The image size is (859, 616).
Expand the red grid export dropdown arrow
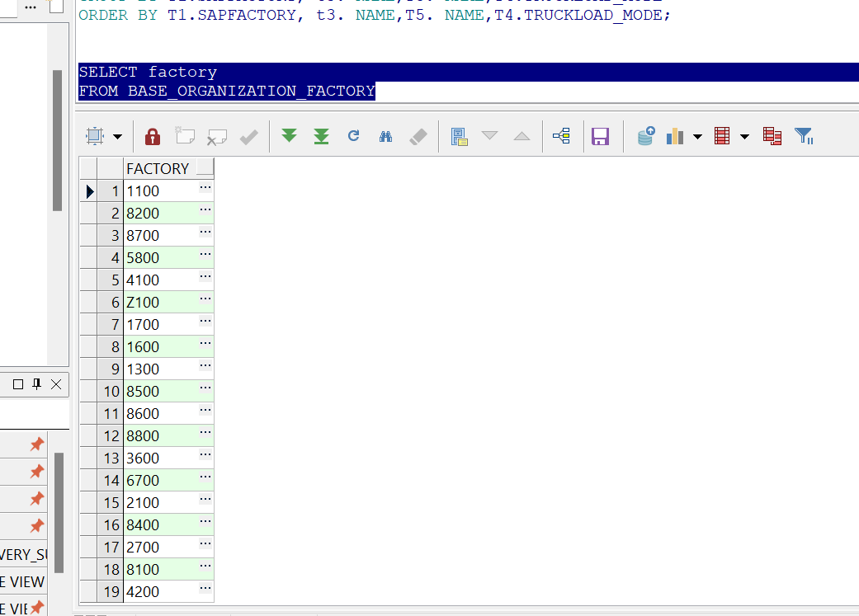744,137
